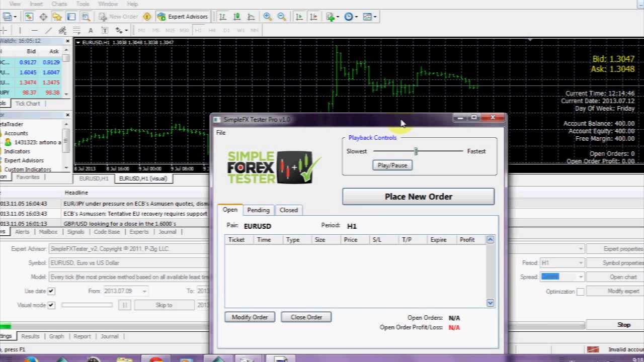Viewport: 644px width, 362px height.
Task: Open the tester Period H1 dropdown
Action: 581,263
